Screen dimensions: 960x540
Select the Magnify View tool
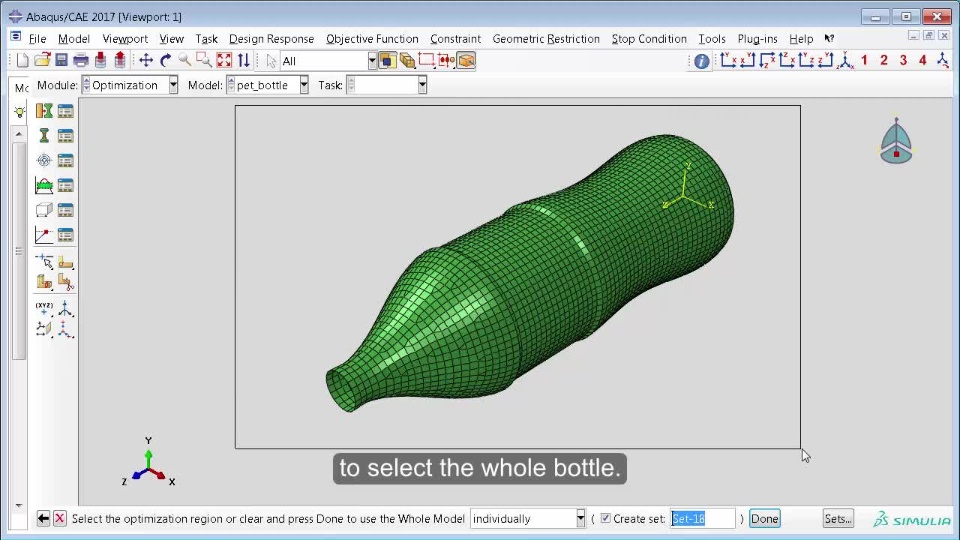tap(184, 60)
